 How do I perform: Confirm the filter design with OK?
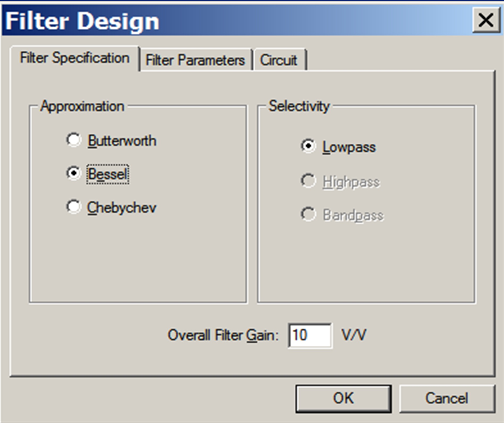343,398
